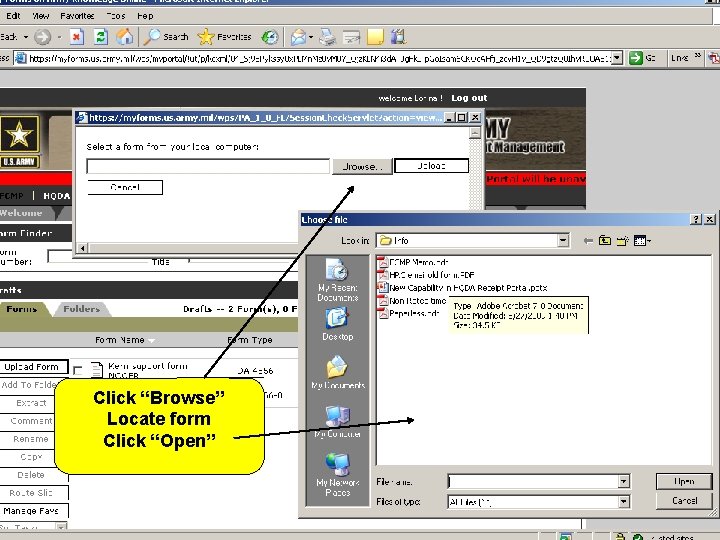Open the Favorites menu
This screenshot has height=540, width=720.
click(77, 16)
